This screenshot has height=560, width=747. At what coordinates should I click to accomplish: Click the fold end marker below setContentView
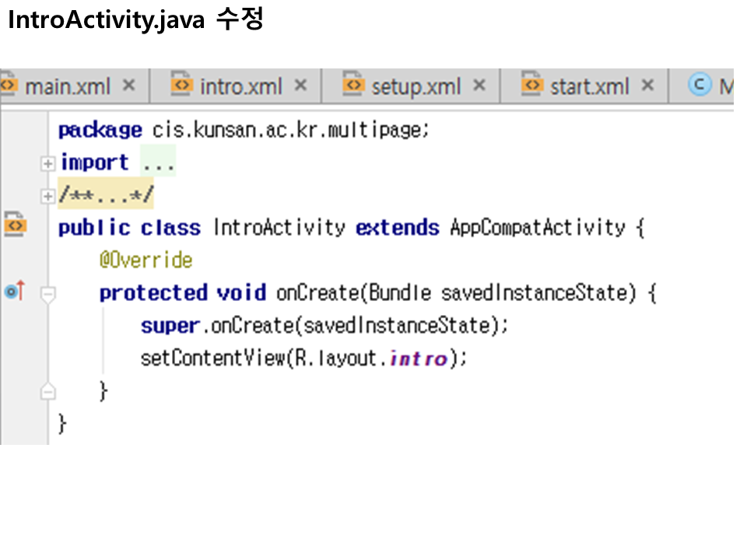48,391
